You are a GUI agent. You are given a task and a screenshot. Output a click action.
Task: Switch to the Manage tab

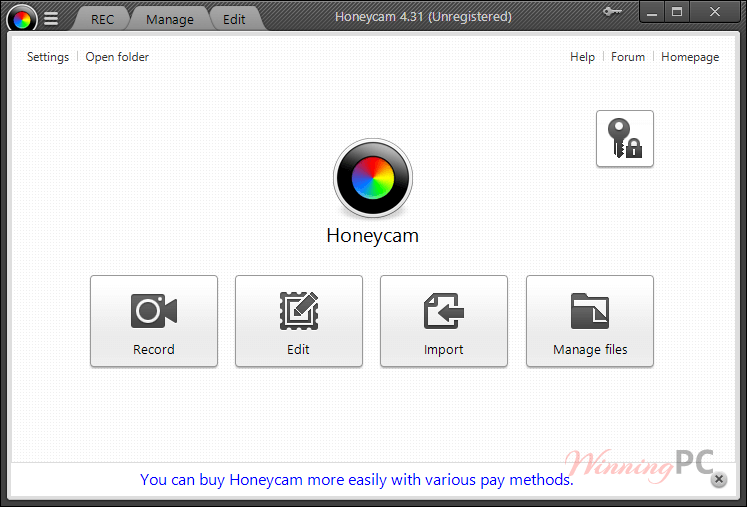coord(170,20)
